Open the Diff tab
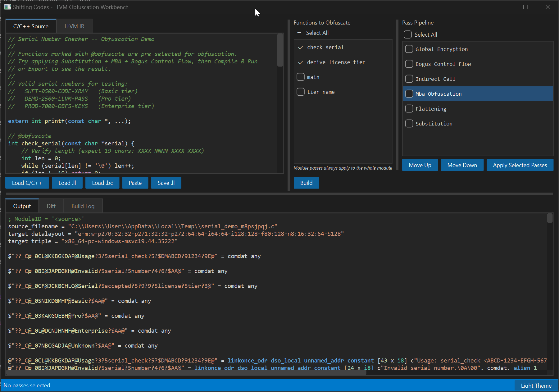 click(51, 206)
